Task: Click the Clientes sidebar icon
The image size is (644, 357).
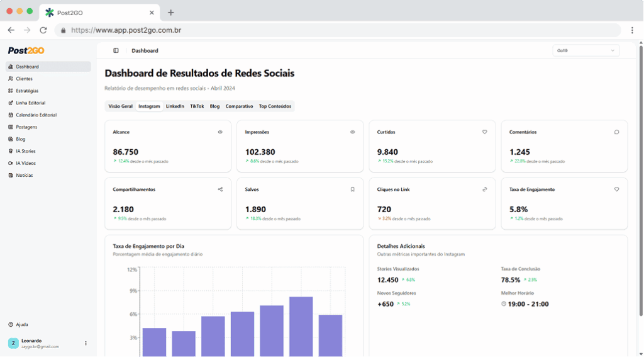Action: click(11, 79)
